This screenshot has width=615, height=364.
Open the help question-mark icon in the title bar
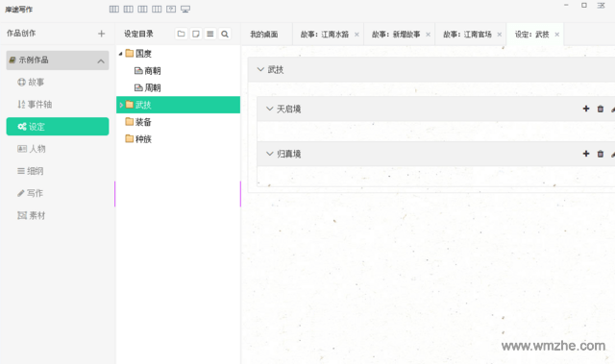click(x=171, y=9)
